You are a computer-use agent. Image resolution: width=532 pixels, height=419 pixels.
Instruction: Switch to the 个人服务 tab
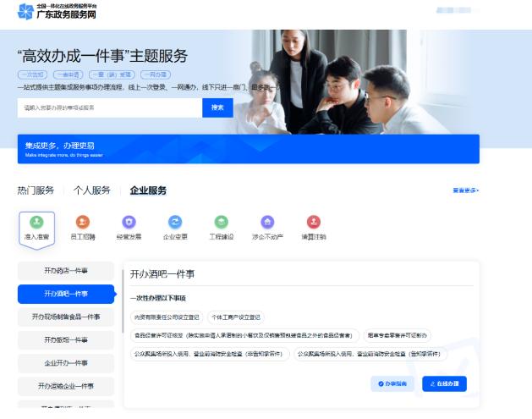pos(91,190)
